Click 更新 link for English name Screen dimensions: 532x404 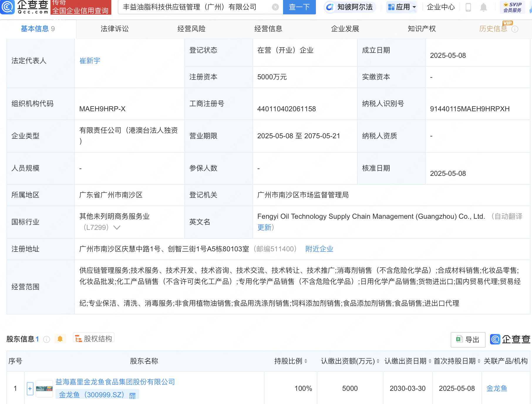[x=264, y=228]
